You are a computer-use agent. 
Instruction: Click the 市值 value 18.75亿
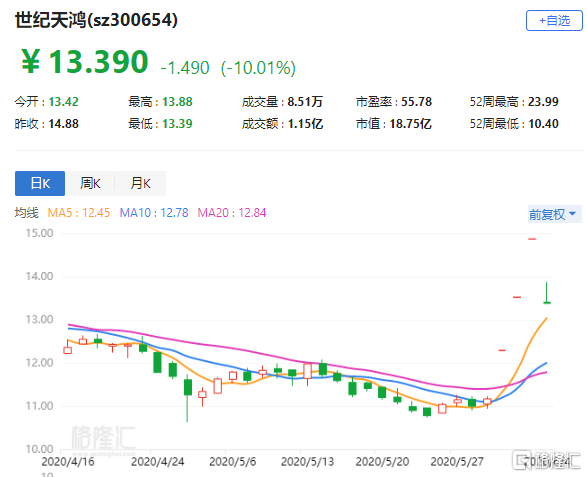pos(411,124)
